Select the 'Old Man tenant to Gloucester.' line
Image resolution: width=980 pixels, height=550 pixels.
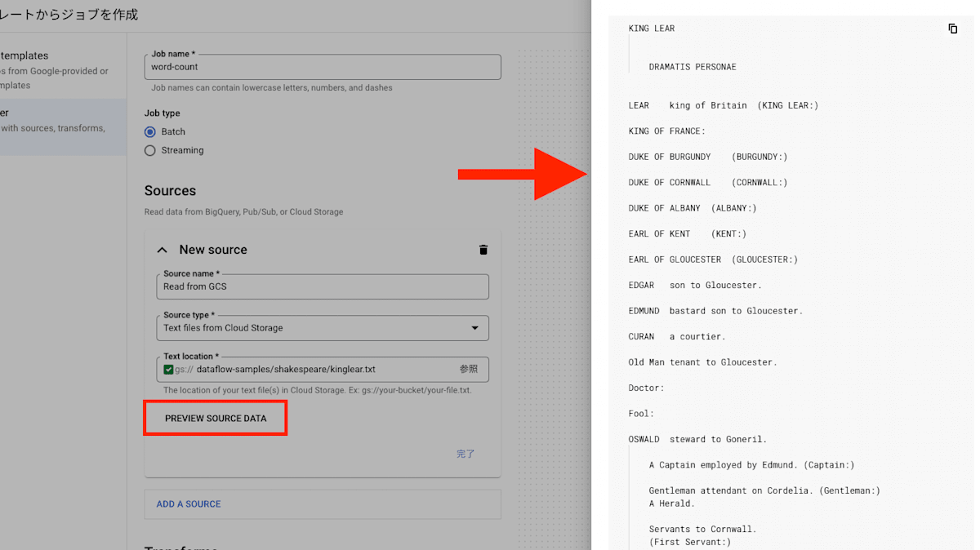pyautogui.click(x=703, y=362)
